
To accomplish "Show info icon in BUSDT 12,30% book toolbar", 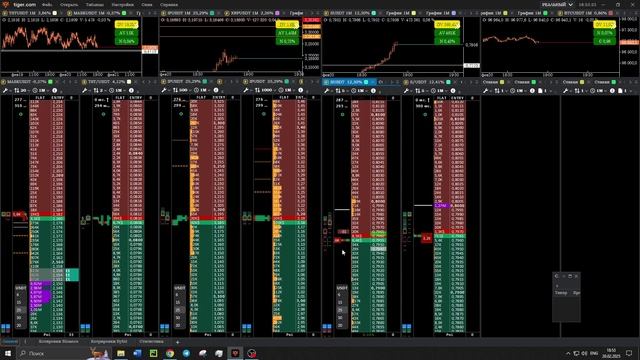I will tap(373, 90).
